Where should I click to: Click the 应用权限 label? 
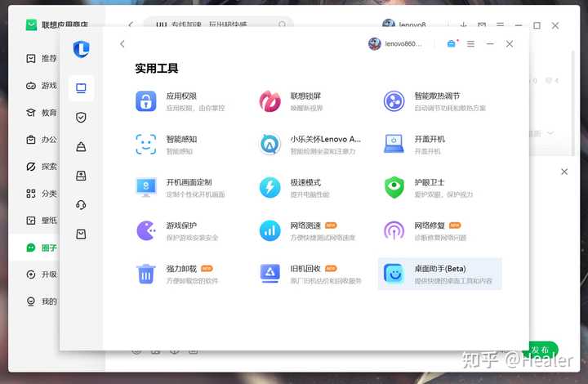click(x=181, y=96)
